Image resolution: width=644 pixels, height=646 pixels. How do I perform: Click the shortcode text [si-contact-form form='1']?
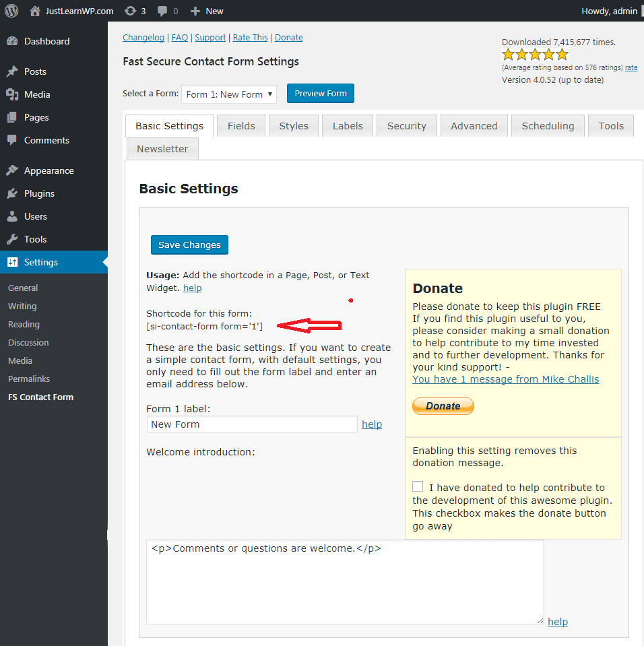point(204,326)
